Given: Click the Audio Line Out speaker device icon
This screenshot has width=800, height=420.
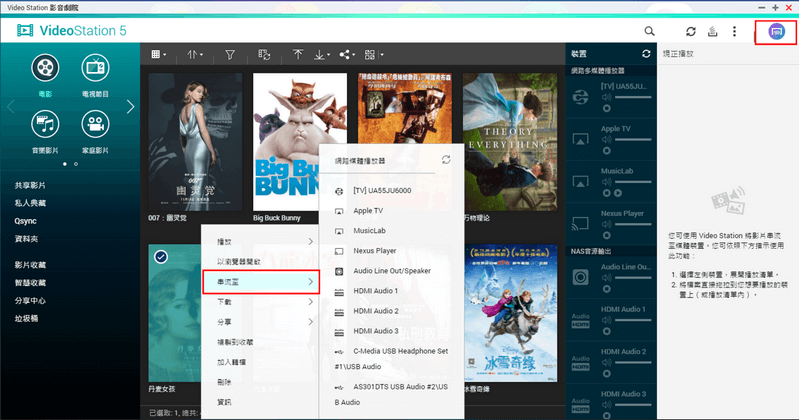Looking at the screenshot, I should pos(581,277).
